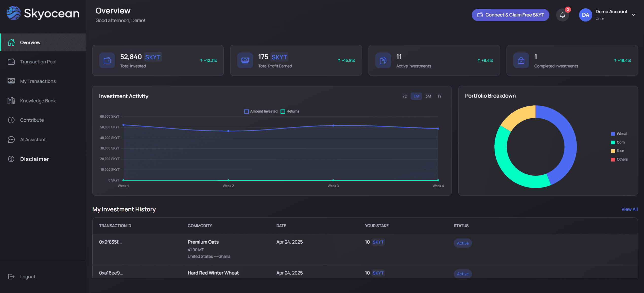Open View All investment history link
644x293 pixels.
[629, 209]
